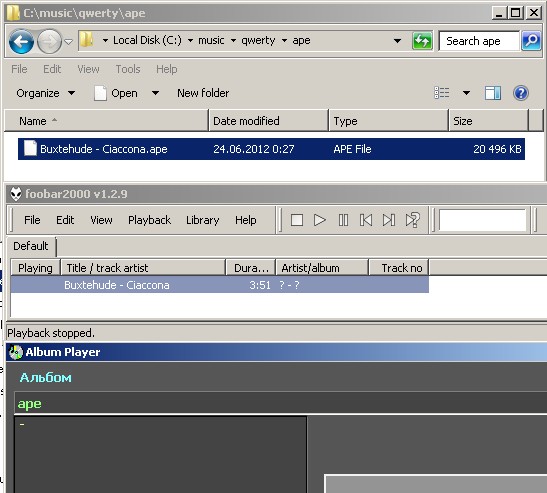Maximize the Explorer window
Viewport: 547px width, 493px height.
[x=516, y=13]
